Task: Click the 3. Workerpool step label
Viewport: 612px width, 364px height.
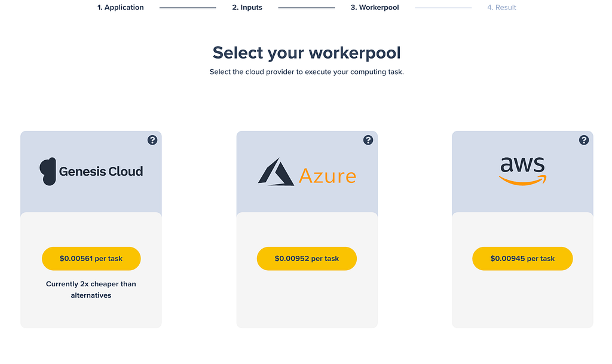Action: [x=375, y=8]
